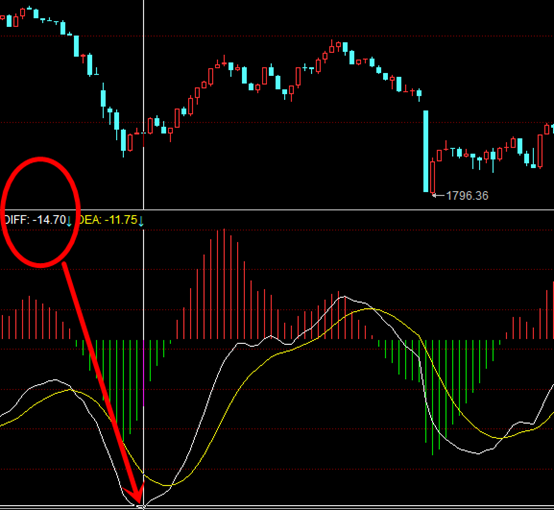Click the longest green MACD histogram bar
The width and height of the screenshot is (554, 510).
coord(432,397)
